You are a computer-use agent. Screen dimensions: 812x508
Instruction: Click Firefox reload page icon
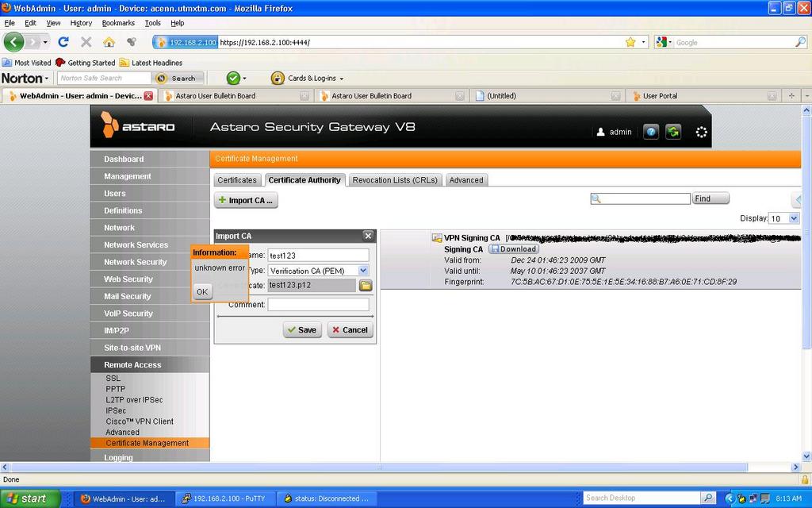(63, 42)
